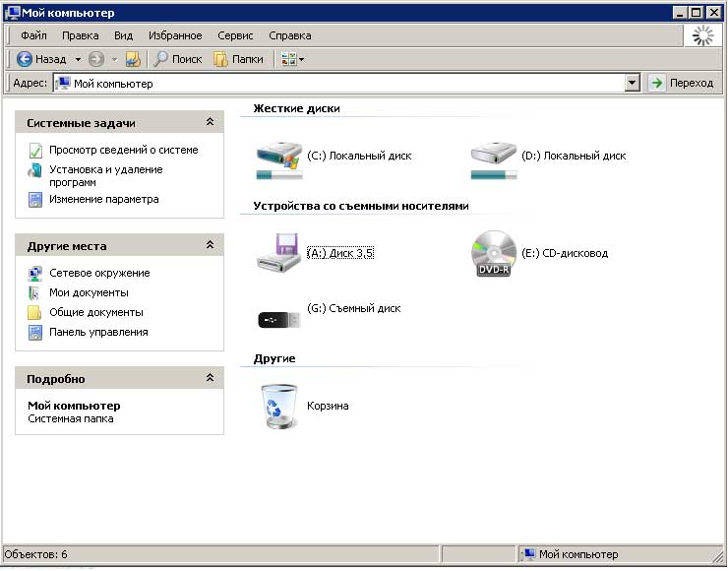The width and height of the screenshot is (728, 571).
Task: Select the G: removable USB disk icon
Action: pos(278,318)
